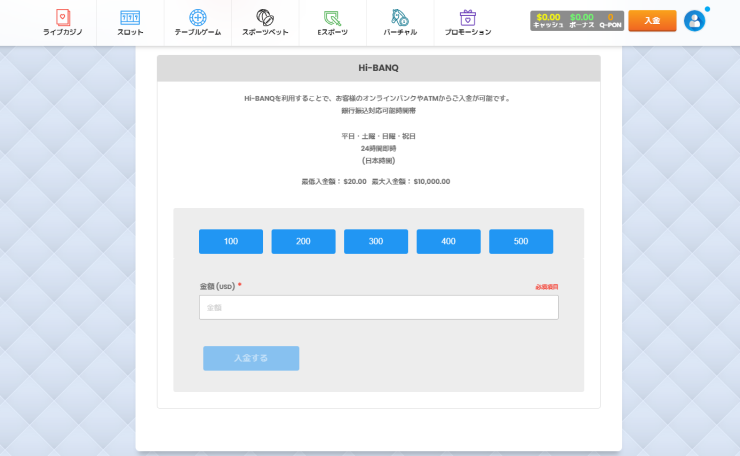Focus the 金額 (USD) amount field
Screen dimensions: 740x456
(378, 307)
